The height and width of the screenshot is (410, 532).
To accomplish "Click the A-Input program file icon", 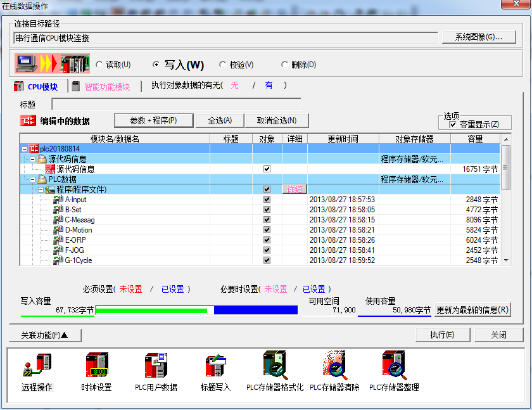I will (x=58, y=200).
